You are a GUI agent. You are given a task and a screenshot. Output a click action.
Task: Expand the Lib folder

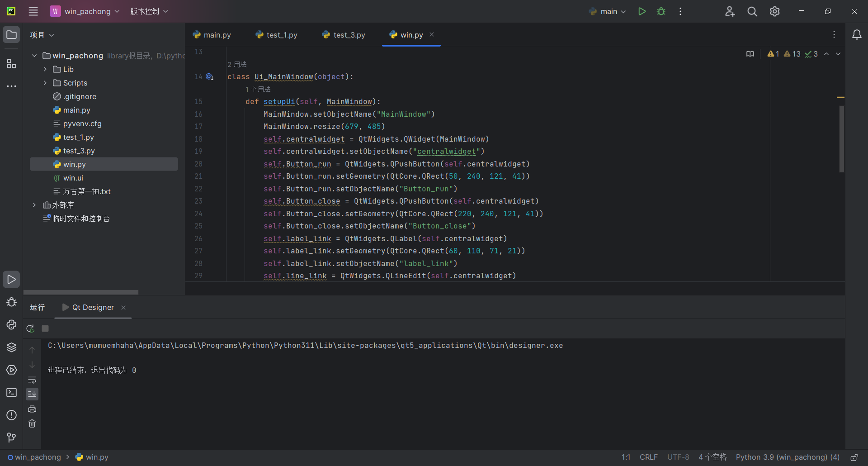pyautogui.click(x=45, y=69)
